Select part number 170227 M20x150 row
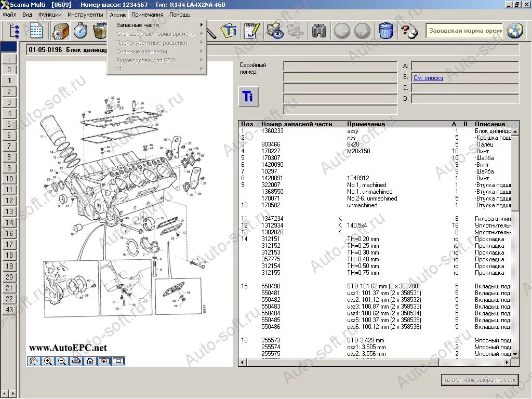Viewport: 532px width, 399px height. coord(376,151)
